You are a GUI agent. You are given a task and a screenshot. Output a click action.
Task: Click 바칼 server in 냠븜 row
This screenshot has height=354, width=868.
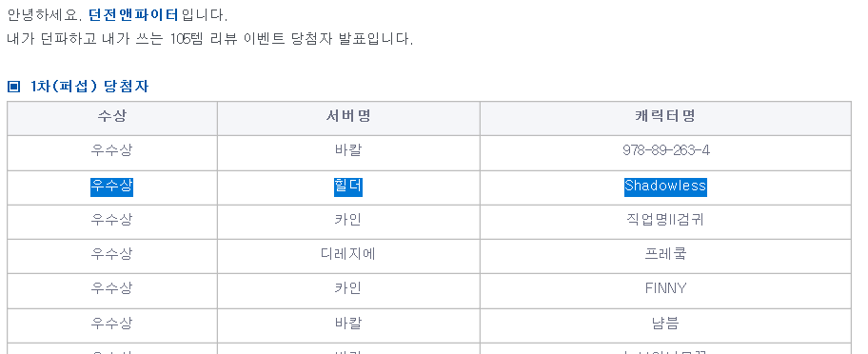click(348, 323)
